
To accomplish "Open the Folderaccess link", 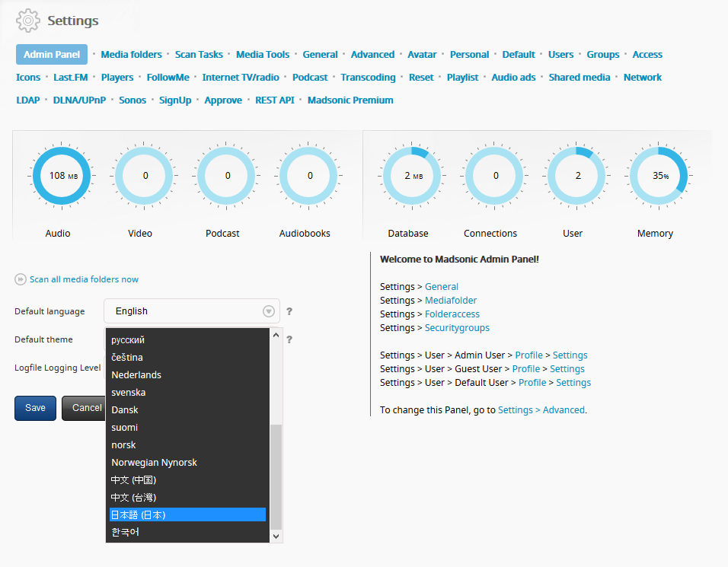I will coord(452,314).
